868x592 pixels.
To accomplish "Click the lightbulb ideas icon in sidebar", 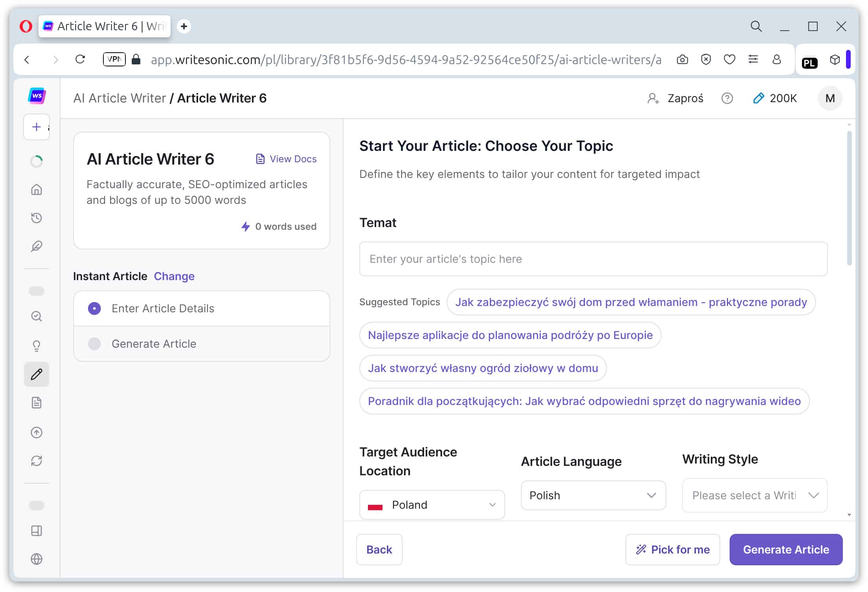I will click(x=37, y=346).
